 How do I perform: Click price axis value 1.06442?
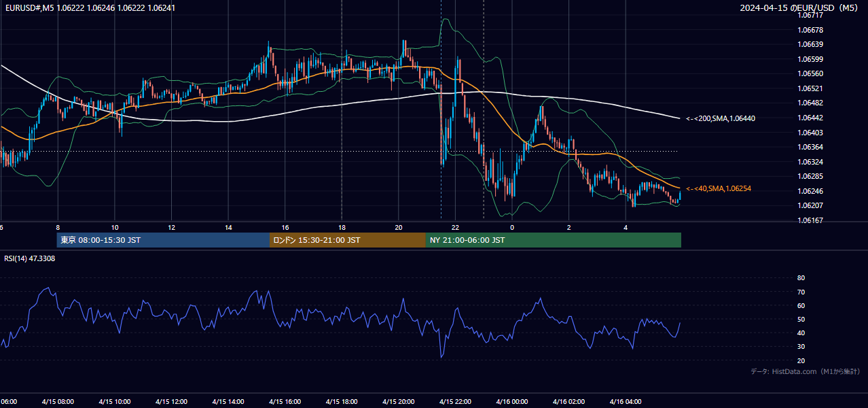(x=810, y=118)
